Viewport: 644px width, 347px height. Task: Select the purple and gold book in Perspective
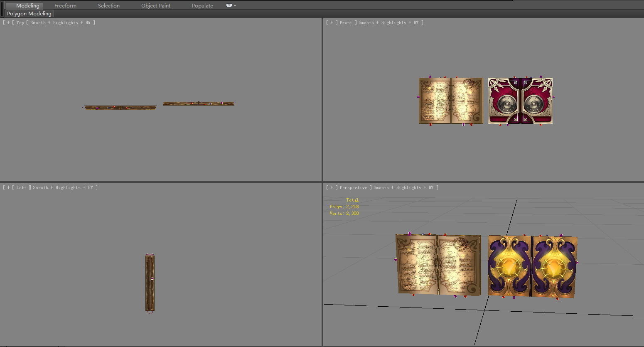[x=532, y=266]
